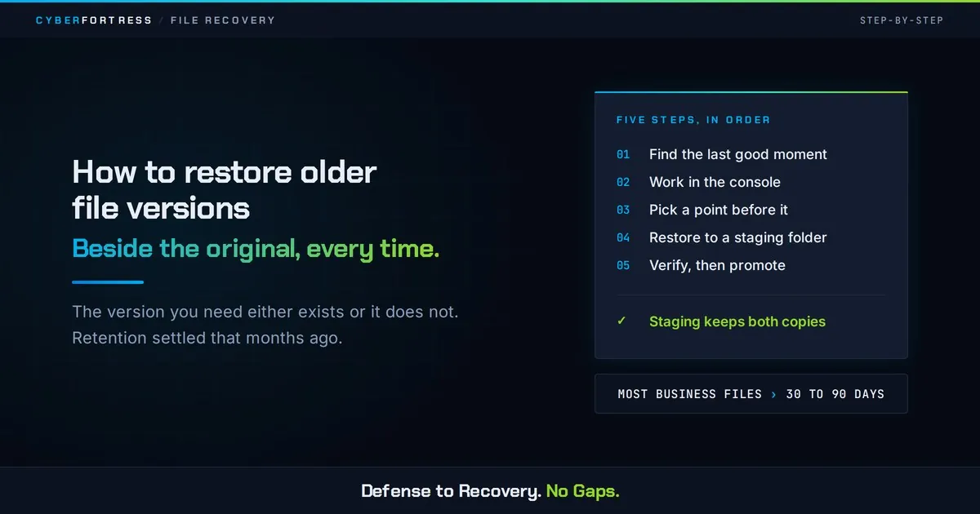Click the chevron arrow before "30 TO 90 DAYS"

(x=774, y=394)
